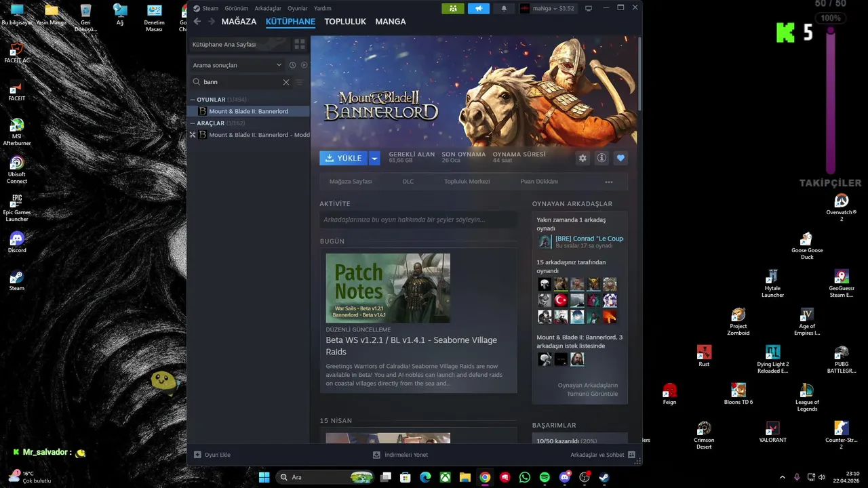
Task: Open Steam notifications bell
Action: pos(503,8)
